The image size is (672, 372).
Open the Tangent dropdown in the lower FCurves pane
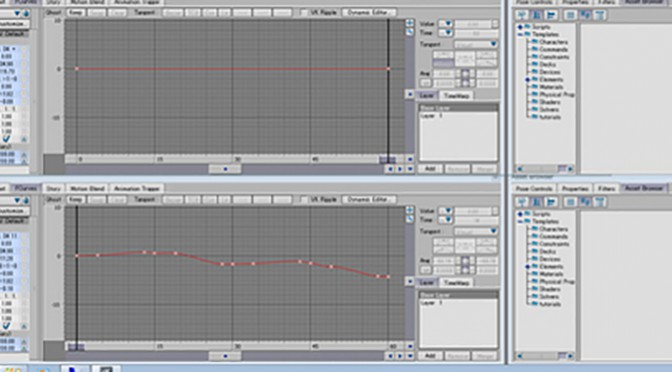point(475,231)
